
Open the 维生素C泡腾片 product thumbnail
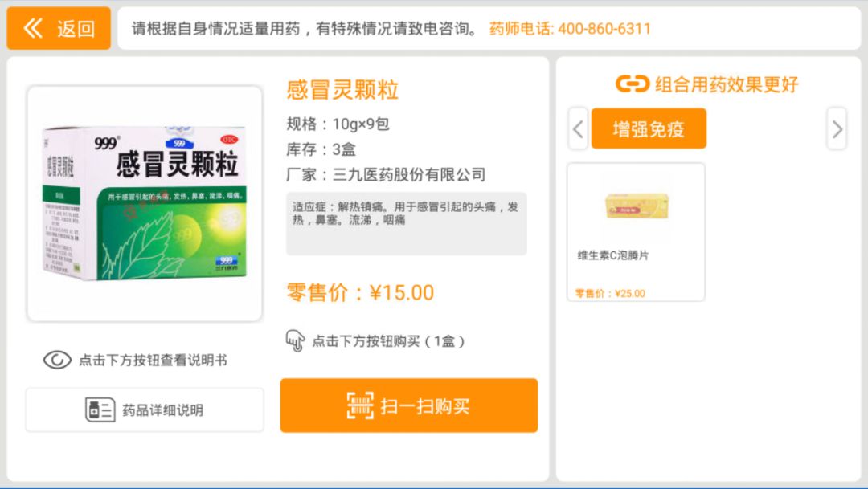point(637,206)
